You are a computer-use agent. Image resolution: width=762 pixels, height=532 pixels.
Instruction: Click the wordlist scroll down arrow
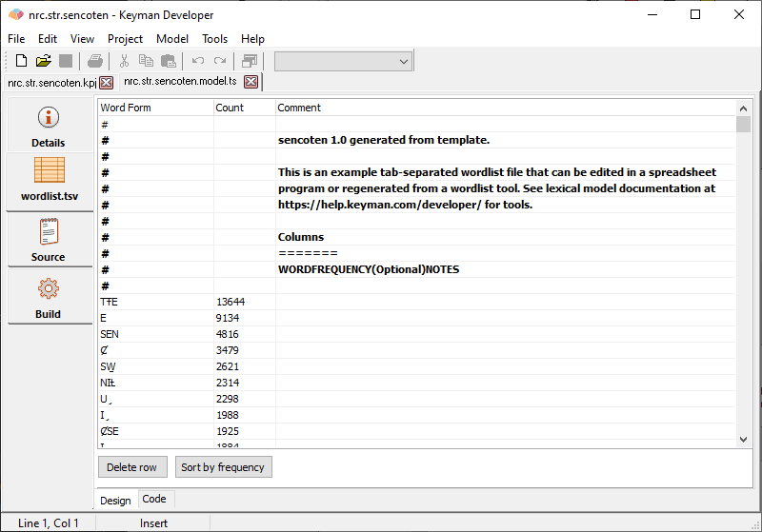pyautogui.click(x=743, y=440)
